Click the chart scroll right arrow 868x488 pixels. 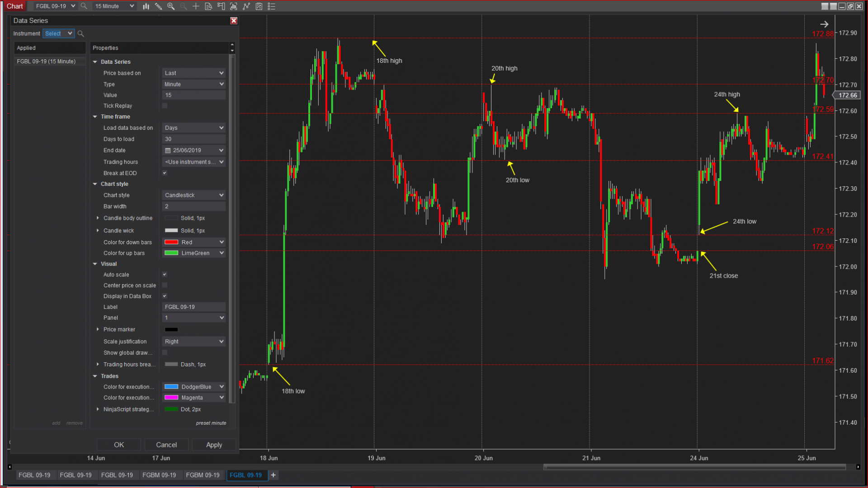(858, 467)
